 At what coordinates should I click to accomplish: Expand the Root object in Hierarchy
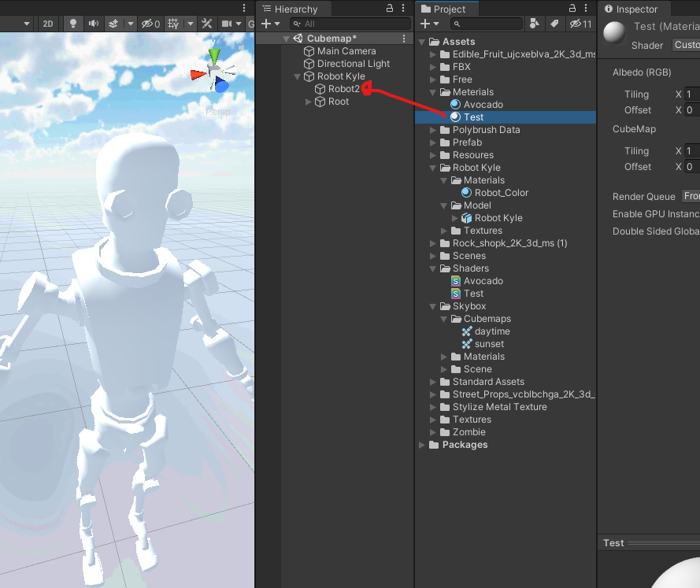pos(308,102)
